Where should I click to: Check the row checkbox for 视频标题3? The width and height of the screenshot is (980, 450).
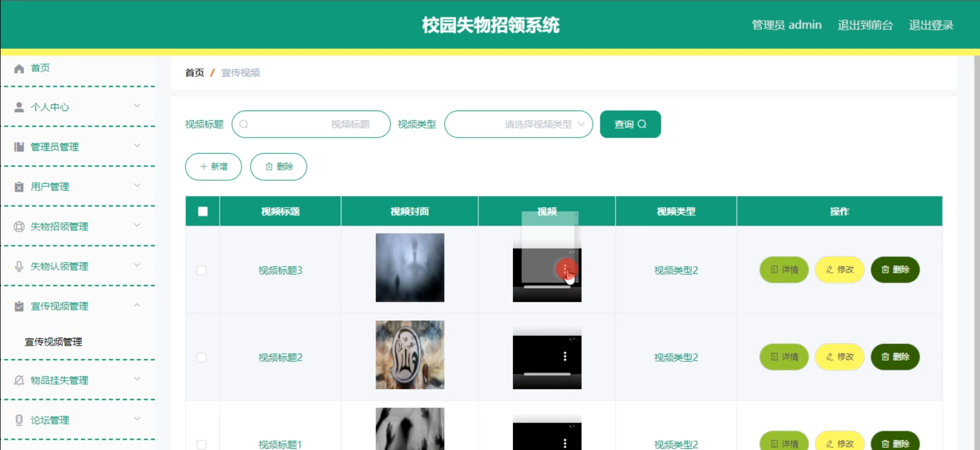click(202, 270)
